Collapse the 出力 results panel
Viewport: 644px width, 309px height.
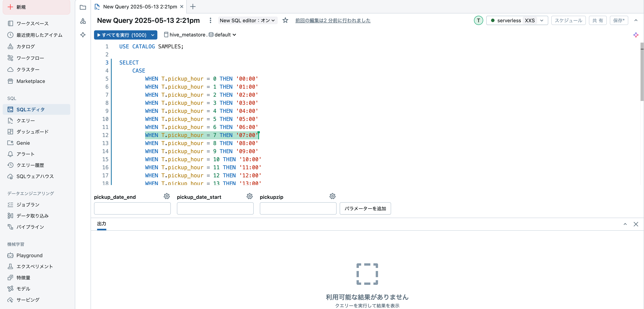(625, 224)
